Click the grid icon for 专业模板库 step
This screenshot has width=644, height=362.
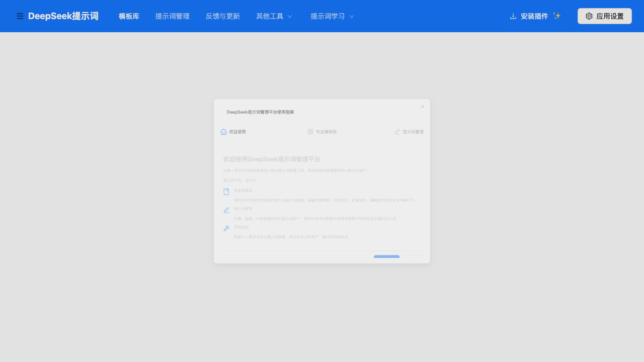310,132
